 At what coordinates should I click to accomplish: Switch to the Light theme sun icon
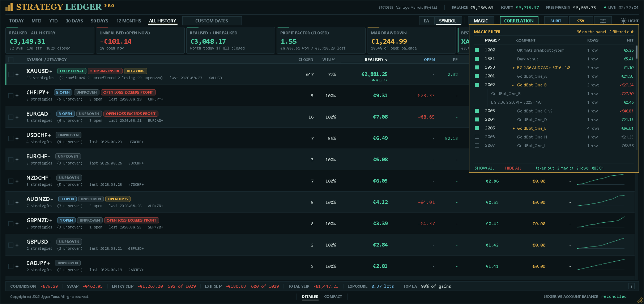623,21
